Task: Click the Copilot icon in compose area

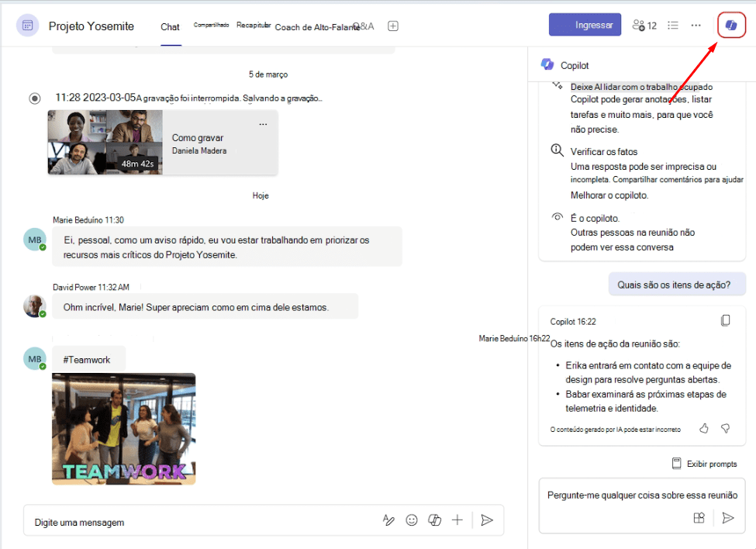Action: pyautogui.click(x=435, y=520)
